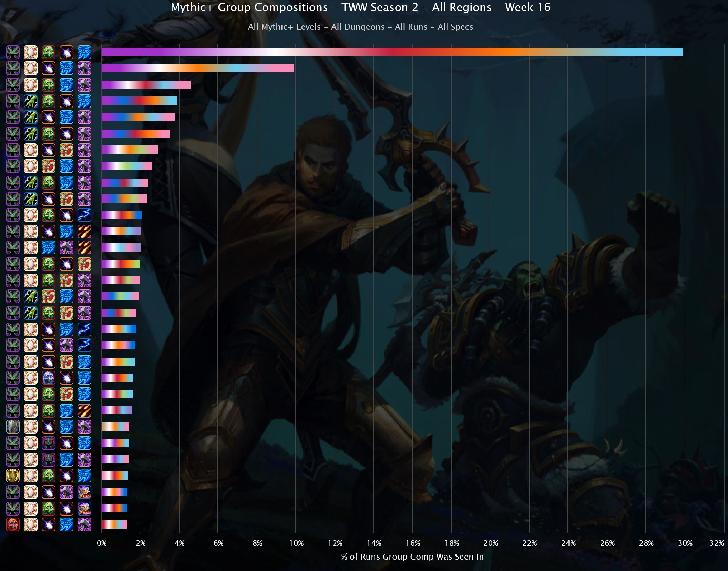Click the "8%" axis label
728x571 pixels.
coord(257,543)
